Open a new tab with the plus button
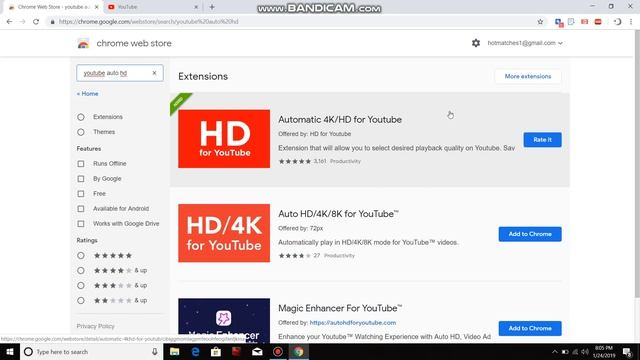Screen dimensions: 640x360 (212, 7)
